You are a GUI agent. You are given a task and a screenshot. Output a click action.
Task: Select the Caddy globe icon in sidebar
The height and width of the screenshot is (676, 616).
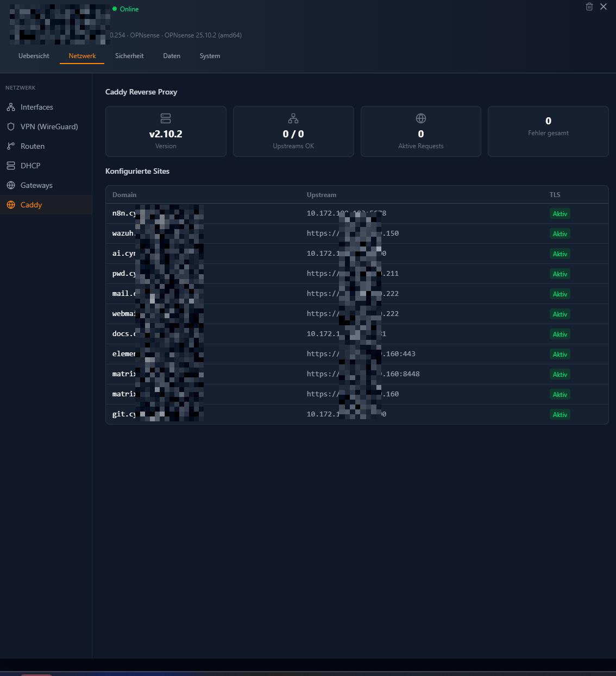[11, 205]
